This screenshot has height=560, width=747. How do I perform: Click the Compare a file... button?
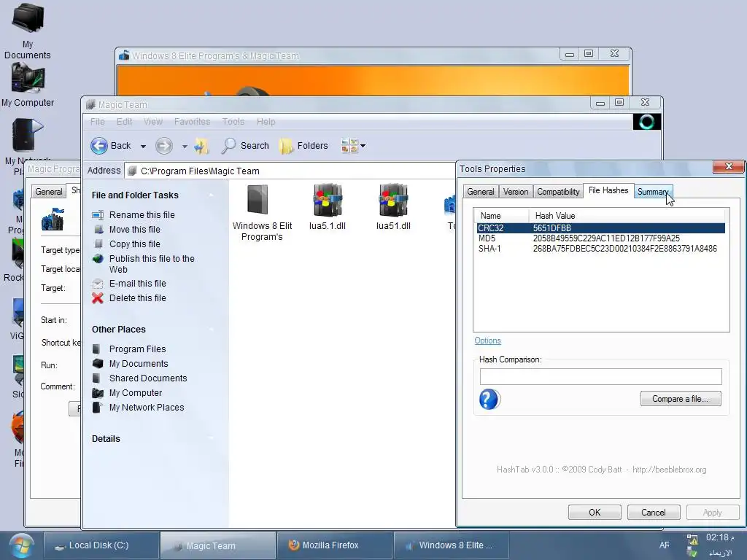click(x=681, y=399)
